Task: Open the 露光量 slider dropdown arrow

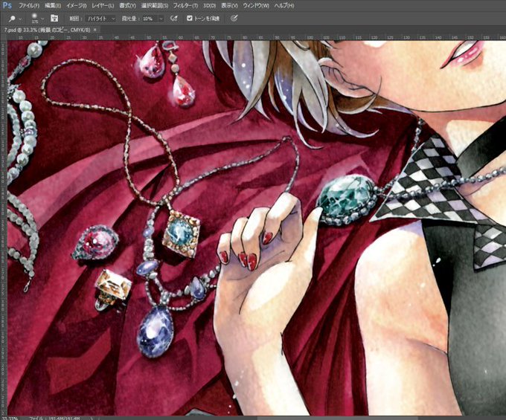Action: (x=161, y=19)
